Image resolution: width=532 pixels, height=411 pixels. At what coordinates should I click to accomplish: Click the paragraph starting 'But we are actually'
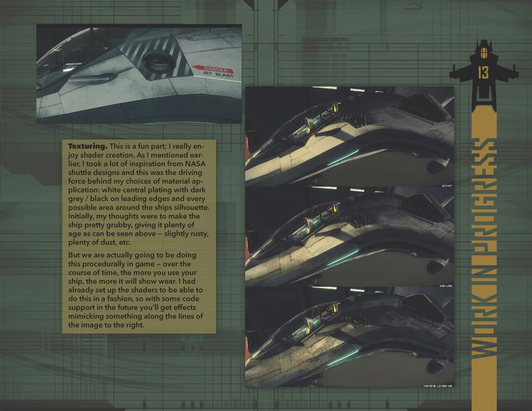click(136, 290)
